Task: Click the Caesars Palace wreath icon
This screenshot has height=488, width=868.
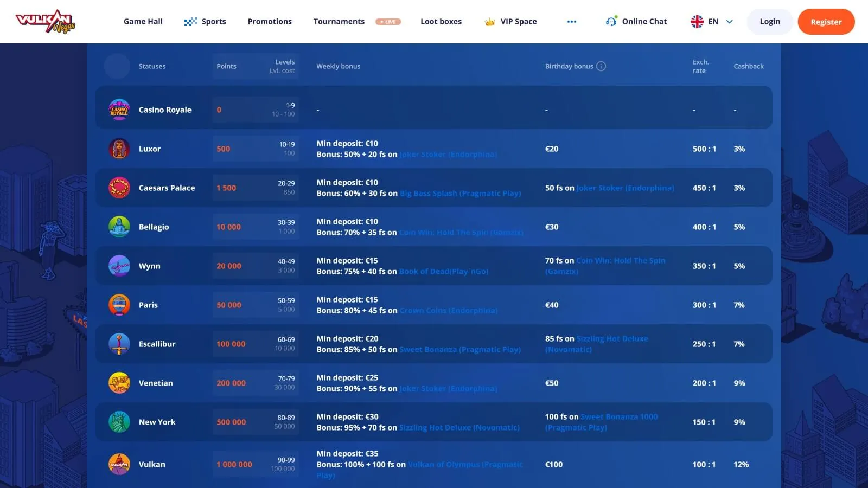Action: point(119,188)
